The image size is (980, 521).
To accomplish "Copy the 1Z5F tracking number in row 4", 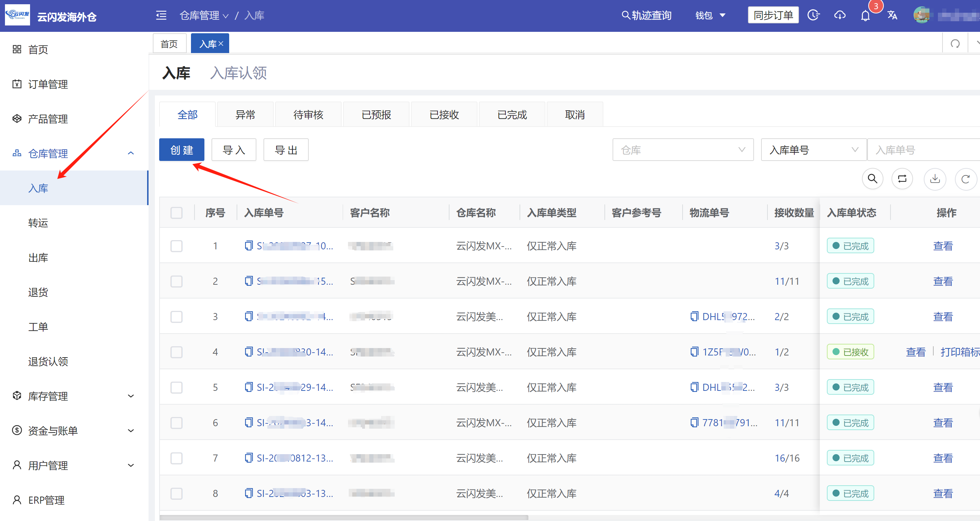I will (694, 352).
